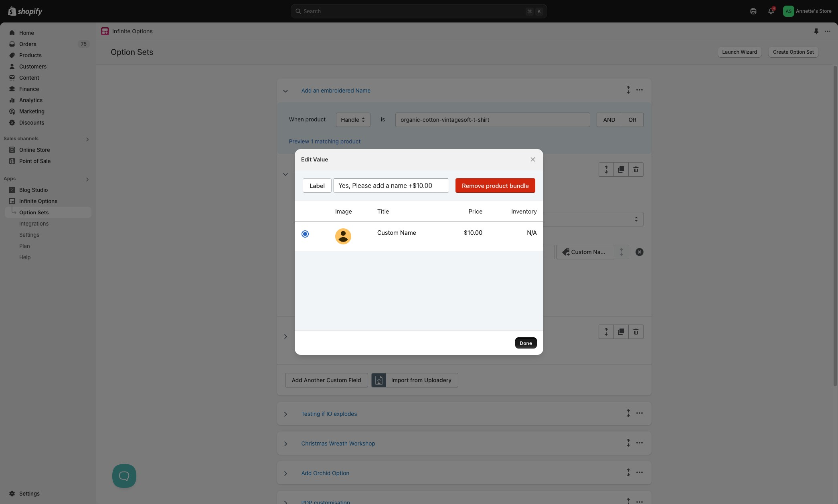
Task: Open the notifications bell icon
Action: [x=771, y=11]
